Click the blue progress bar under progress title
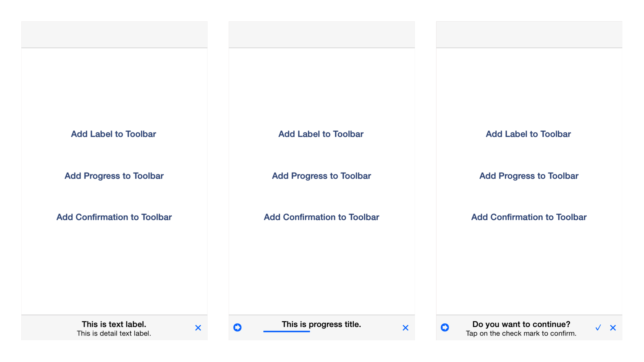This screenshot has width=644, height=362. 286,331
